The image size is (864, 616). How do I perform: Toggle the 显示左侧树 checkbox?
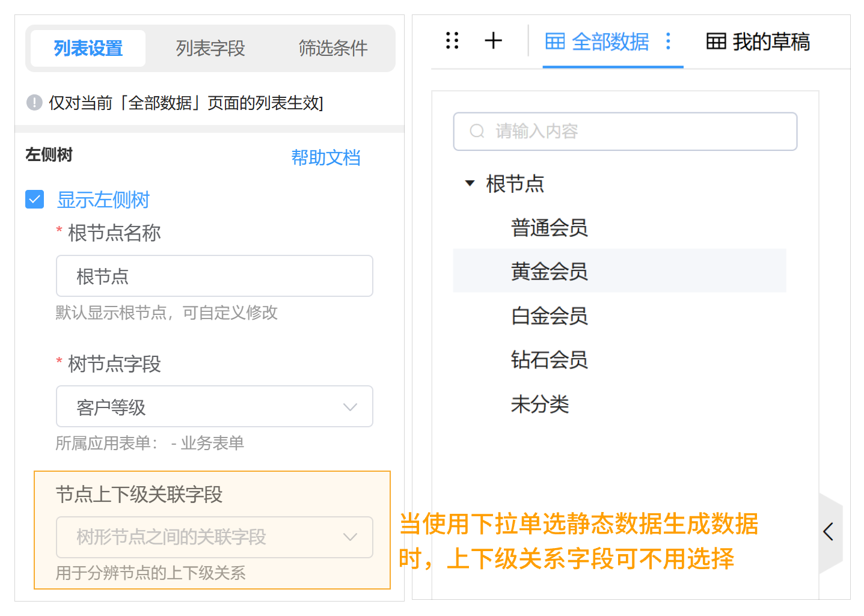[x=34, y=200]
